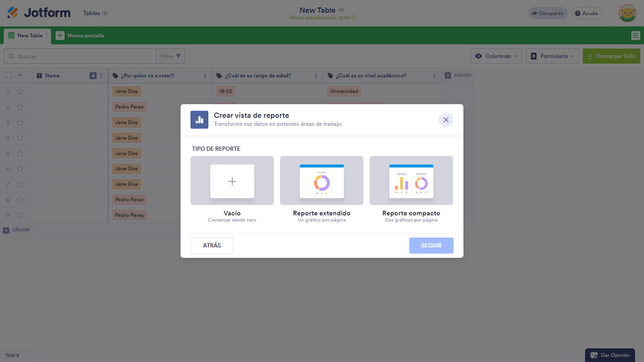This screenshot has width=644, height=362.
Task: Expand the New Table title dropdown
Action: click(x=342, y=9)
